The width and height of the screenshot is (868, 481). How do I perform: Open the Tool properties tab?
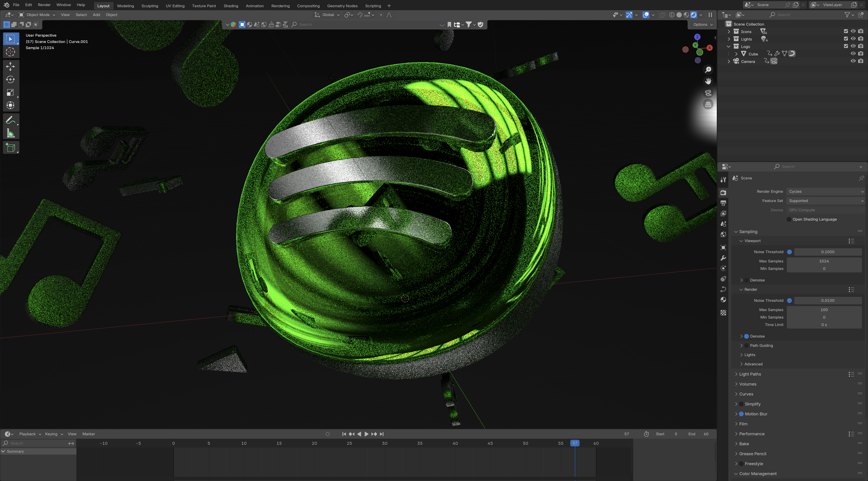click(723, 180)
